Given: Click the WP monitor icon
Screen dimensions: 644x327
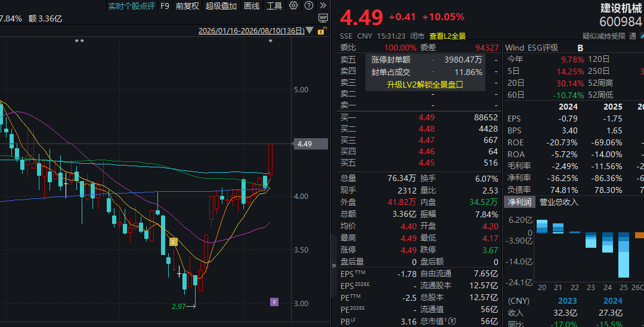Looking at the screenshot, I should point(323,18).
